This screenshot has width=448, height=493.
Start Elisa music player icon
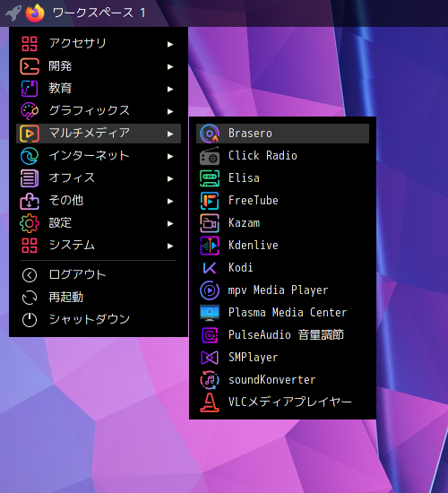pyautogui.click(x=210, y=178)
